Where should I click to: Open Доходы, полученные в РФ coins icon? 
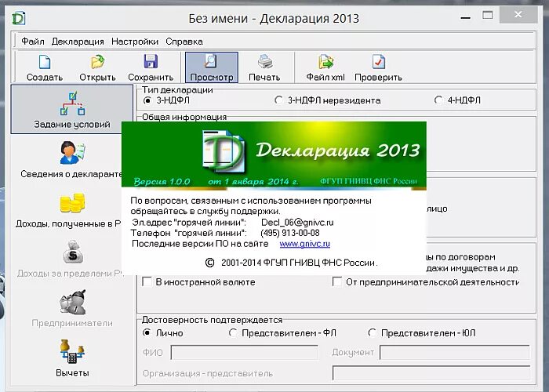[x=72, y=203]
